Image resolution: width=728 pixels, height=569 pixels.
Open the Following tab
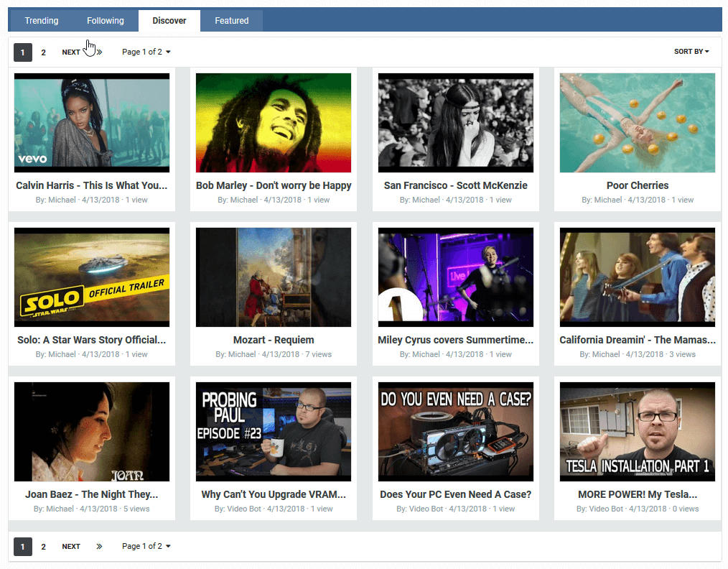(106, 21)
